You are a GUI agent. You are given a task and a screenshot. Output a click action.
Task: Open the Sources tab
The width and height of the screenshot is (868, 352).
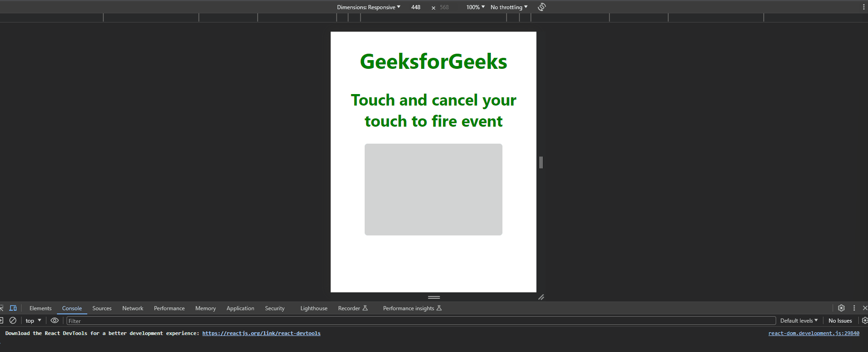click(102, 308)
